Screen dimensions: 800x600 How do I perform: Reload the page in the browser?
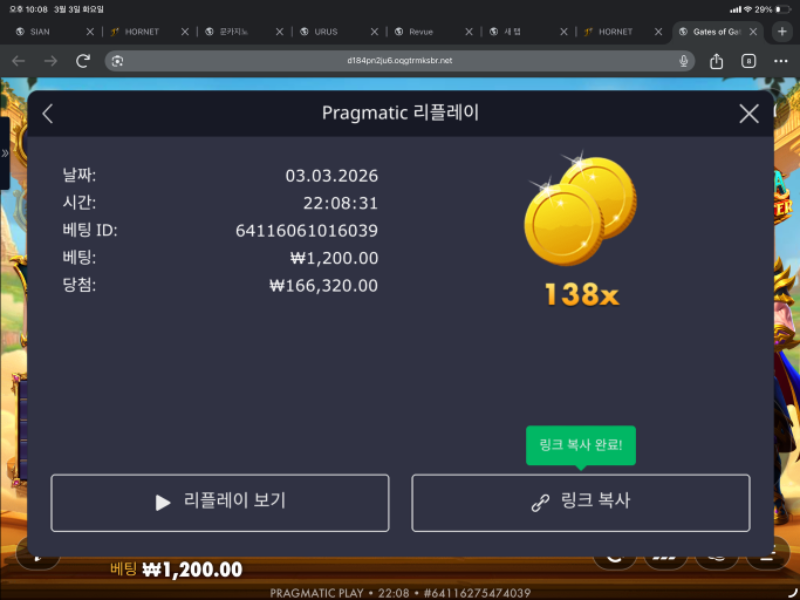(x=83, y=61)
